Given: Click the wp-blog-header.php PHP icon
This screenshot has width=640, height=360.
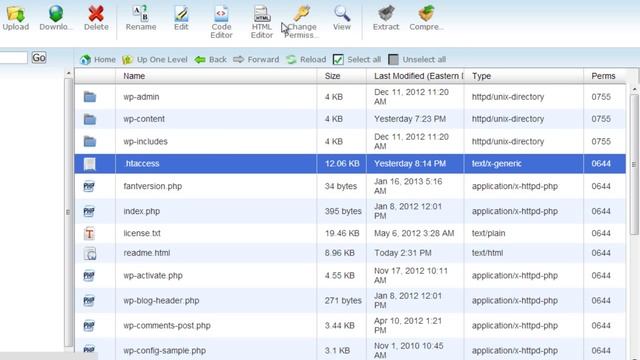Looking at the screenshot, I should point(89,301).
